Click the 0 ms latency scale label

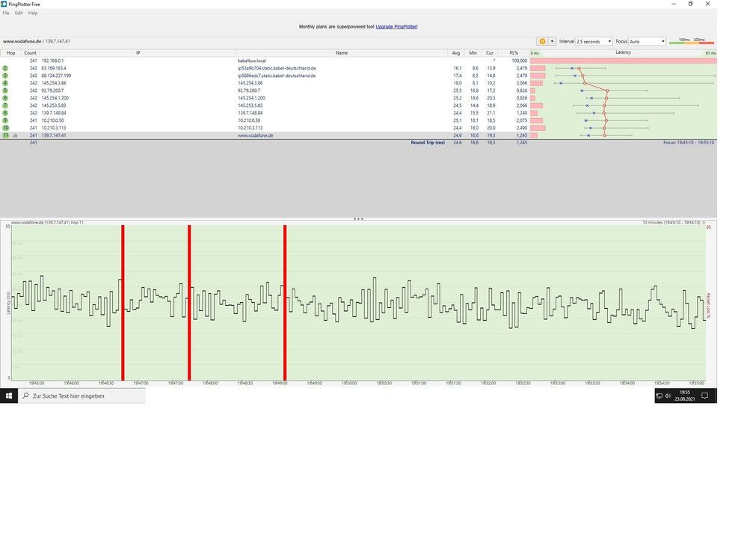535,53
